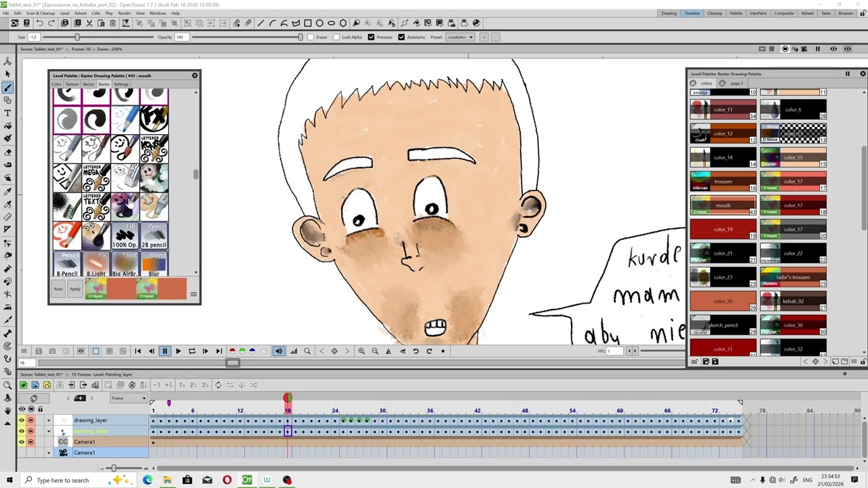Screen dimensions: 868x488
Task: Toggle the sound speaker icon in viewer
Action: 279,351
